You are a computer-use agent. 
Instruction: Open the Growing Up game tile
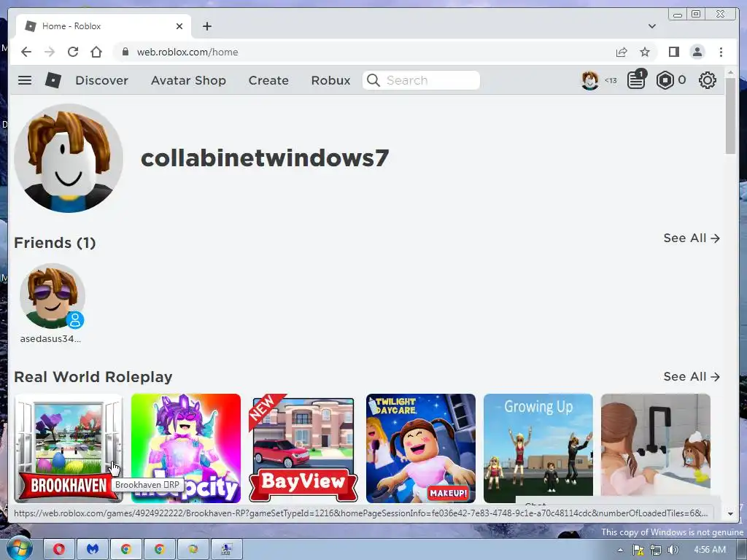538,448
